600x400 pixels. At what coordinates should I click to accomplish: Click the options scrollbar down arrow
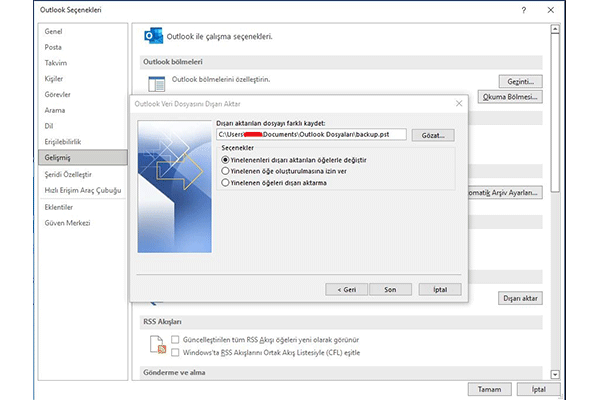pos(555,374)
